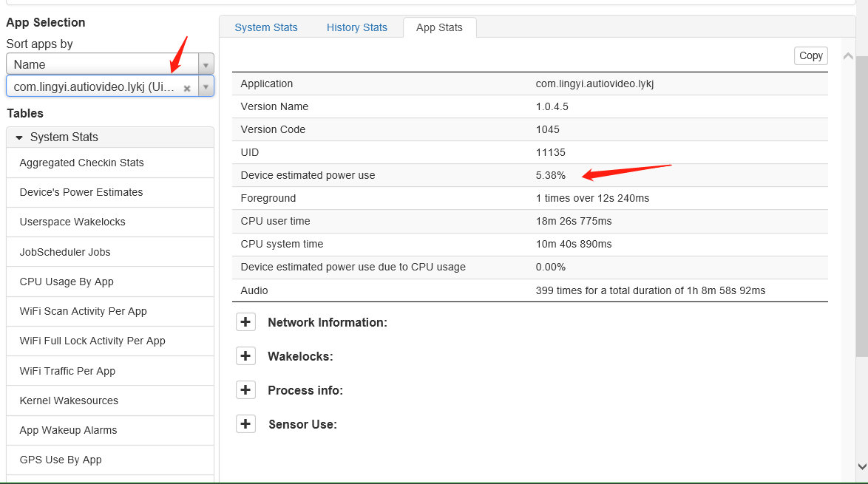Click the scroll down arrow
This screenshot has height=484, width=868.
click(x=862, y=467)
